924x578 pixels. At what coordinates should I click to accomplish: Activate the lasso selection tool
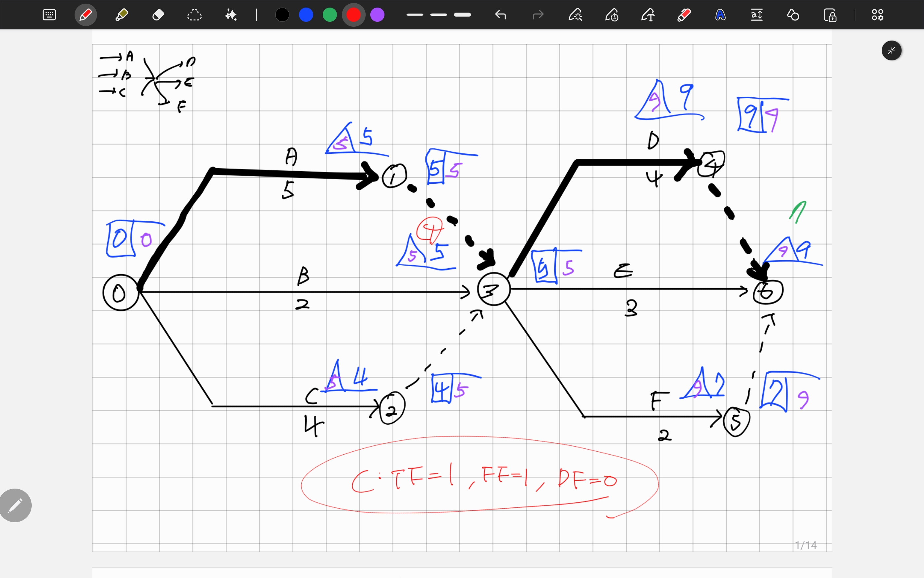[x=194, y=15]
